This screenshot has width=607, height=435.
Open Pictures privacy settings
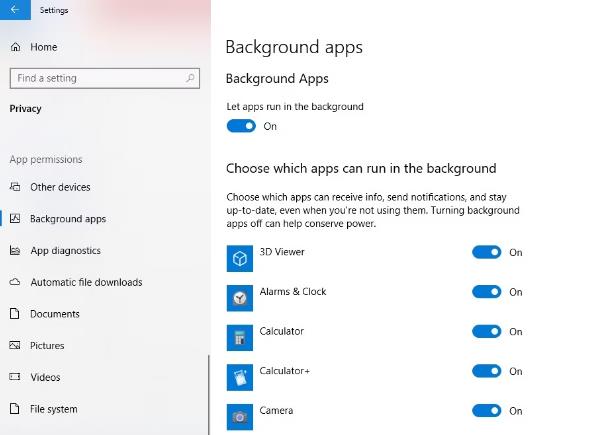[47, 346]
